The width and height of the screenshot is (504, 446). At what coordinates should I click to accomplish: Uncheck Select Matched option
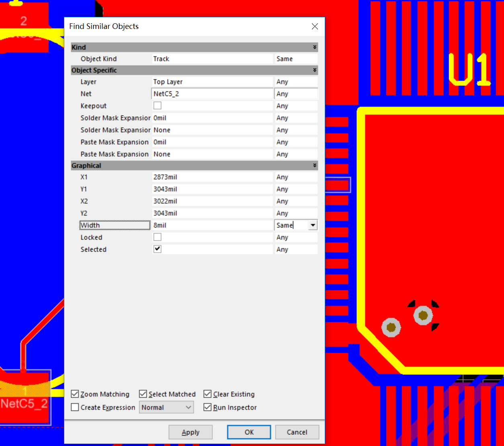[x=143, y=394]
